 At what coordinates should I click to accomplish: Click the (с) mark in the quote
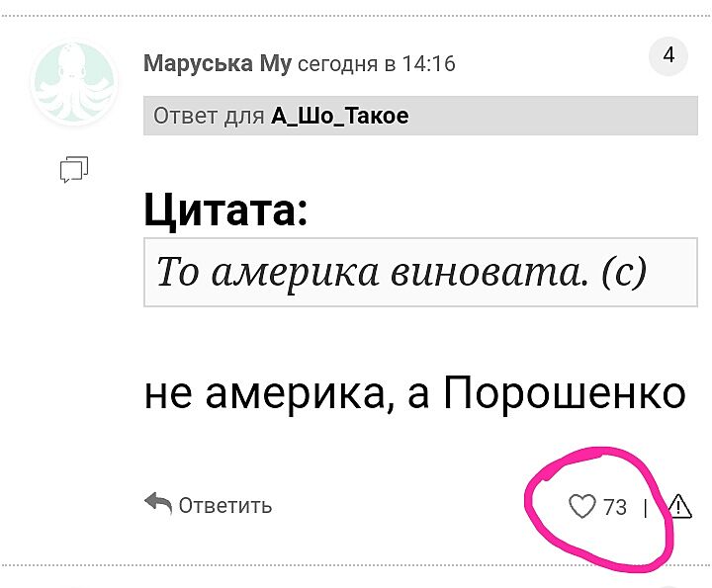tap(623, 271)
